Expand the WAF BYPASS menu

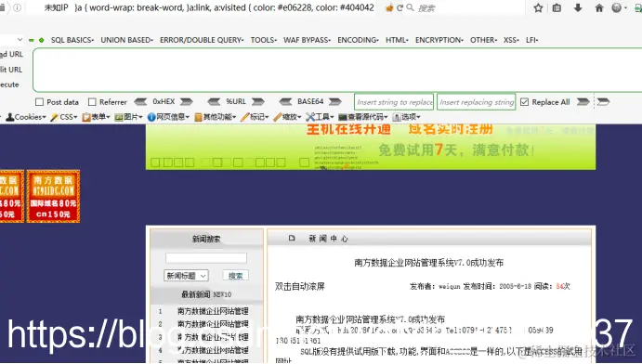point(308,40)
